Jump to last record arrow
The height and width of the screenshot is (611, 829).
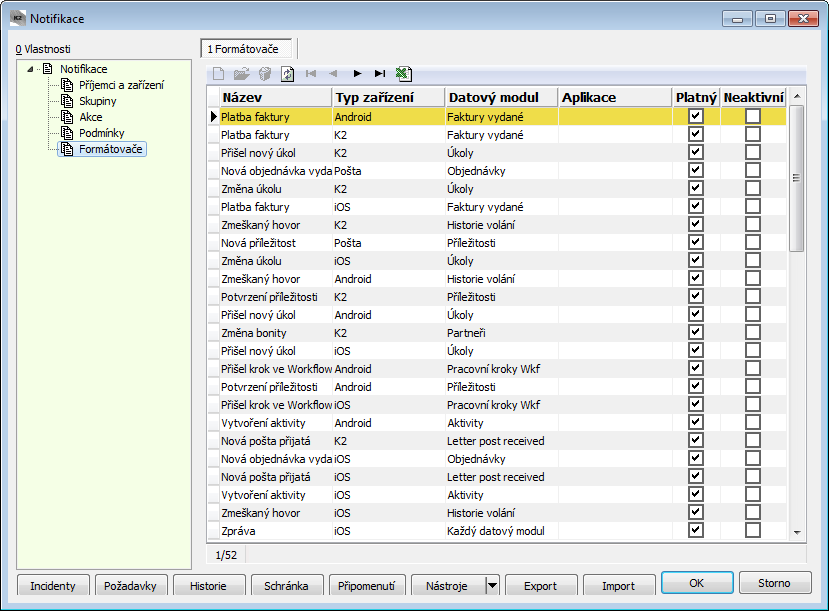pos(380,73)
